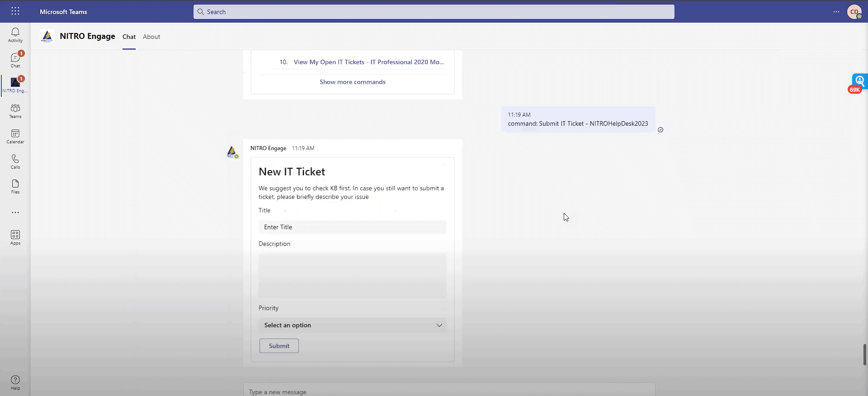Click the Search box at the top
Viewport: 868px width, 396px height.
click(434, 12)
